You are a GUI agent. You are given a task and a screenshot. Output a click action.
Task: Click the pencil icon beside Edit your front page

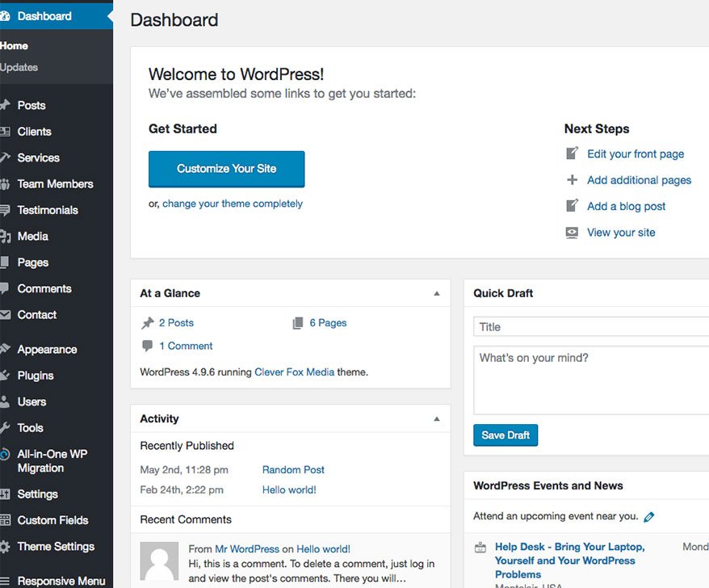pyautogui.click(x=572, y=153)
